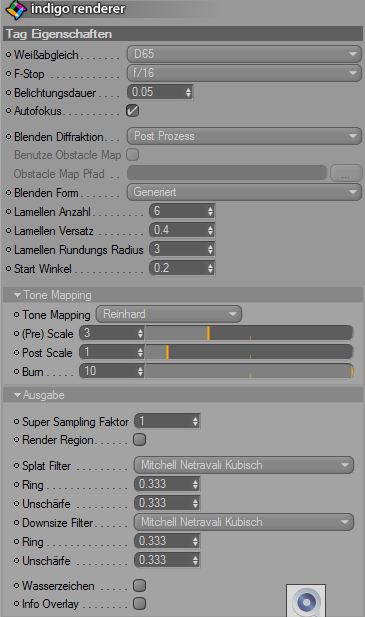365x617 pixels.
Task: Click the Obstacle Map Pfad text field
Action: tap(227, 173)
